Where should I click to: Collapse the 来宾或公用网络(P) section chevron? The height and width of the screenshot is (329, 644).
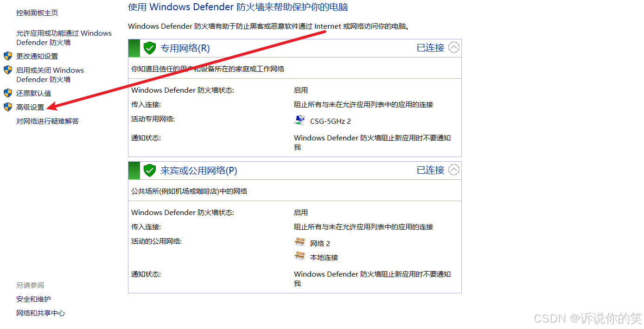[x=454, y=170]
